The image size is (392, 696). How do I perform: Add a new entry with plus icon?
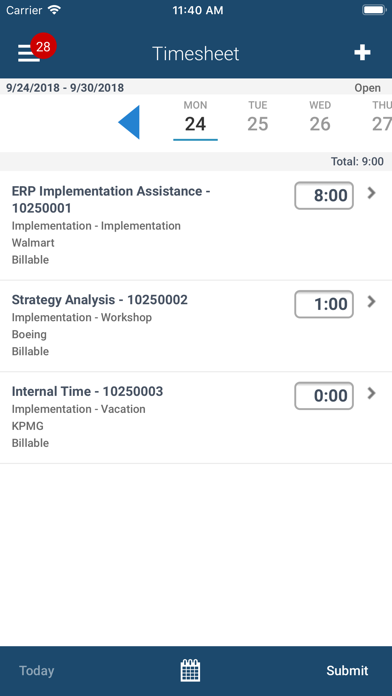pyautogui.click(x=362, y=53)
